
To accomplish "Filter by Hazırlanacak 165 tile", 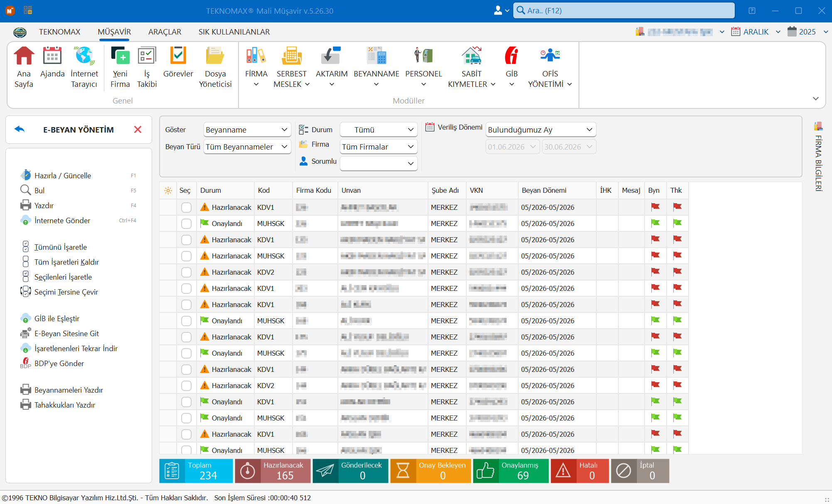I will pos(273,471).
